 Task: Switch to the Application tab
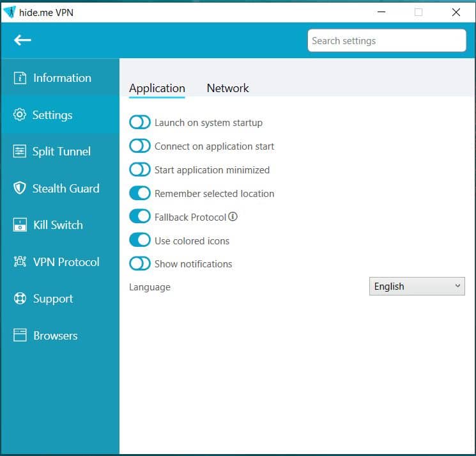coord(157,88)
